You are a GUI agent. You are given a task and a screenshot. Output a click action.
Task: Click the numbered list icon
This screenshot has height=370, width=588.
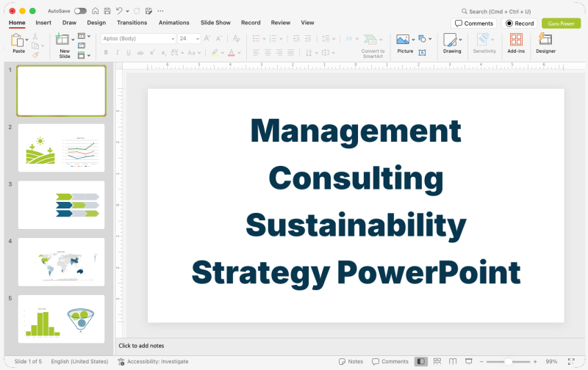click(273, 38)
